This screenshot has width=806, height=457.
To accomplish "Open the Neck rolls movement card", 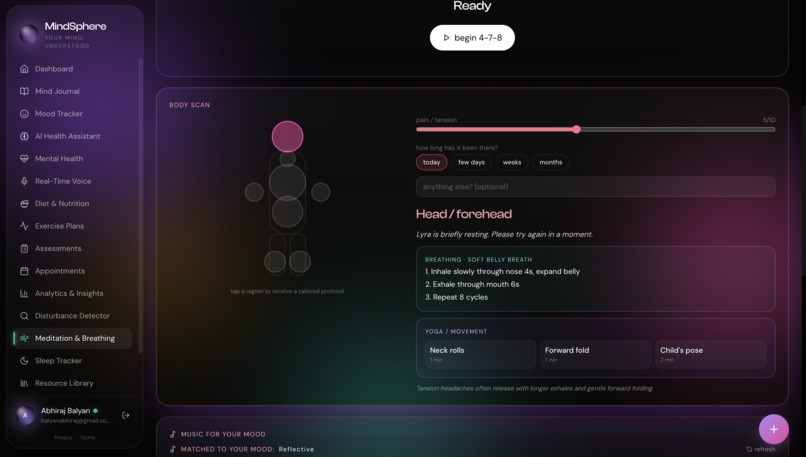I will click(481, 354).
